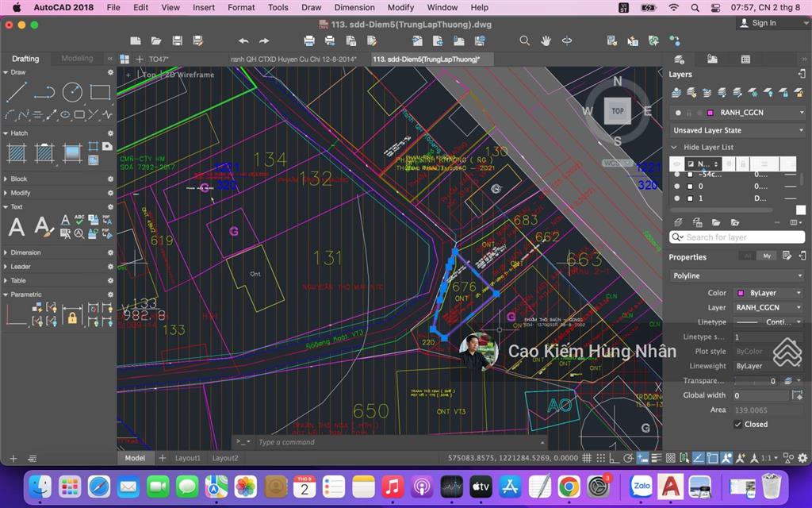
Task: Open the Modify menu in menu bar
Action: pos(400,7)
